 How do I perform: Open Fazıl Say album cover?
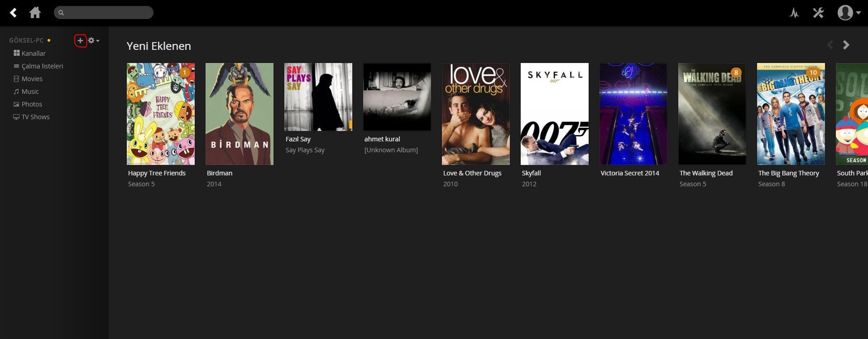tap(318, 97)
